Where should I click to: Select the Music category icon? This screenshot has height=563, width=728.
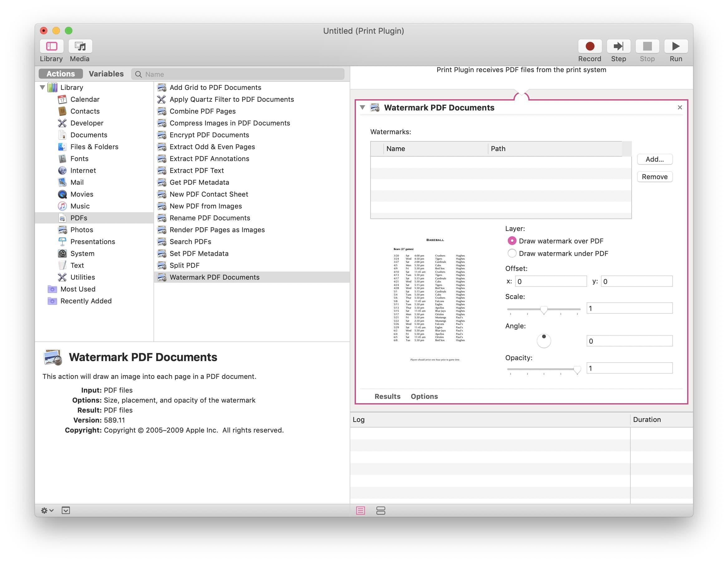(62, 206)
